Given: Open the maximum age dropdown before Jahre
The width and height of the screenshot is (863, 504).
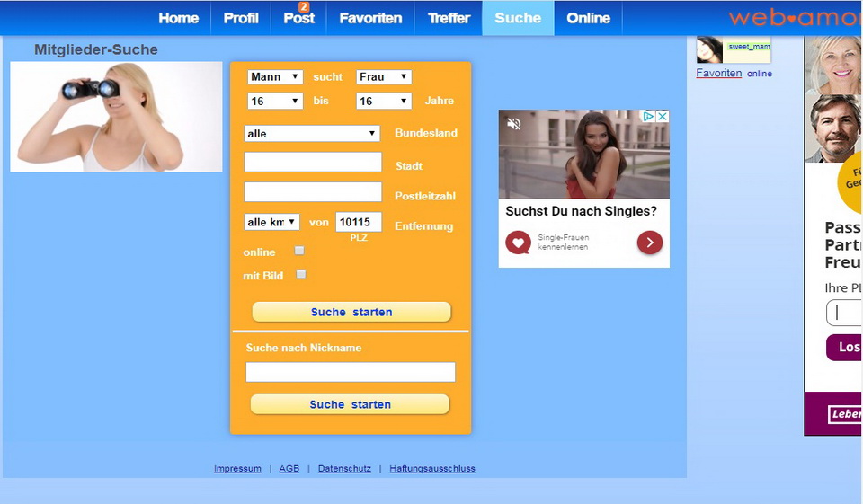Looking at the screenshot, I should pos(384,101).
